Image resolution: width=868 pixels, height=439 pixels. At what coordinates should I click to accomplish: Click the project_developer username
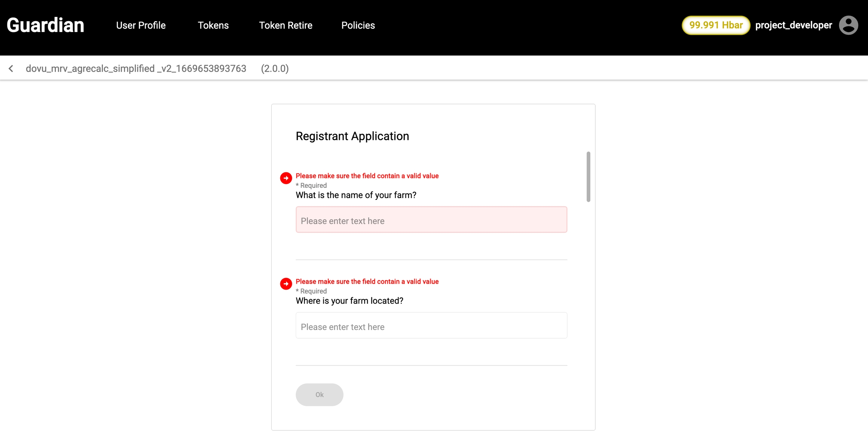pyautogui.click(x=793, y=25)
